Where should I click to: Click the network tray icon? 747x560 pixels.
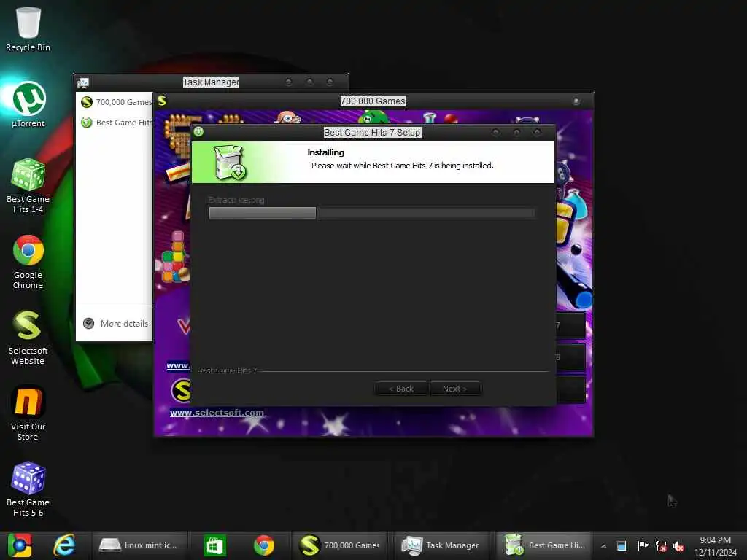tap(661, 546)
